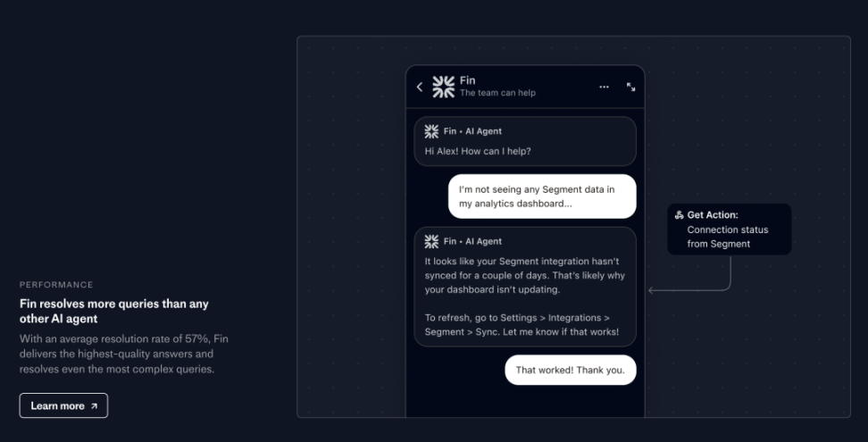Click the Get Action webhook icon
This screenshot has height=442, width=868.
680,215
